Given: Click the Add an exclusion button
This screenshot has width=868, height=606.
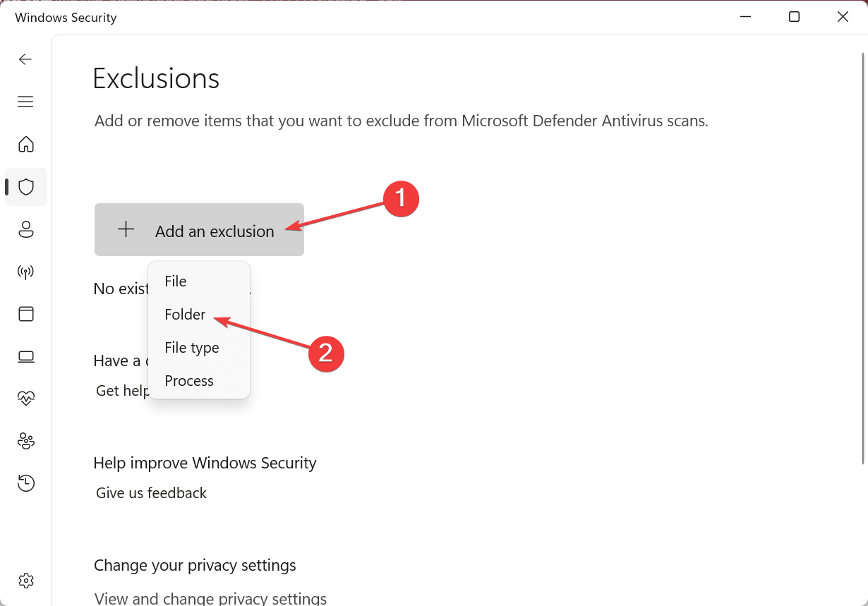Looking at the screenshot, I should point(199,230).
